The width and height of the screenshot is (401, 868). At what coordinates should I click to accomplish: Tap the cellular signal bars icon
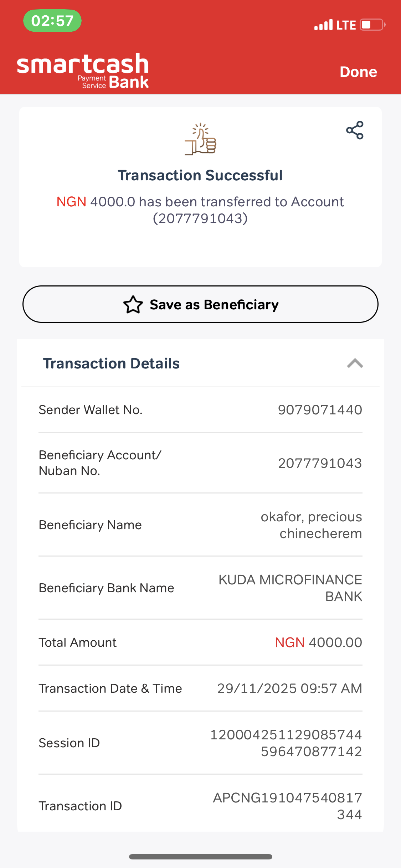(x=323, y=25)
